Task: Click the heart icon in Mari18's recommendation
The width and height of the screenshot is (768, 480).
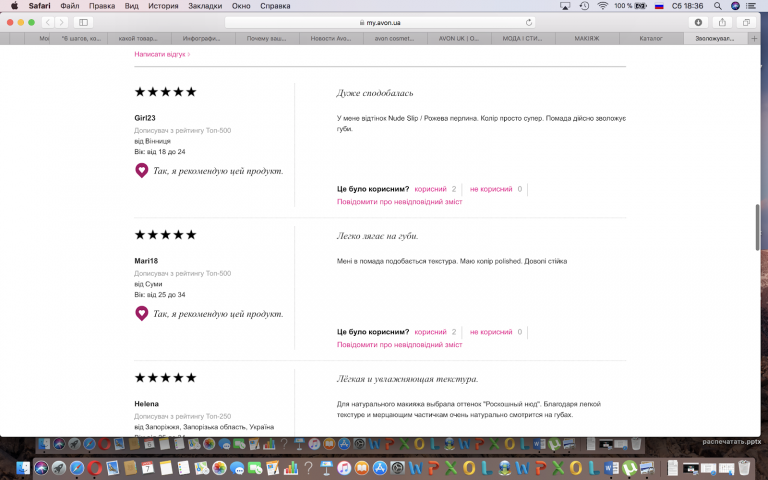Action: coord(142,313)
